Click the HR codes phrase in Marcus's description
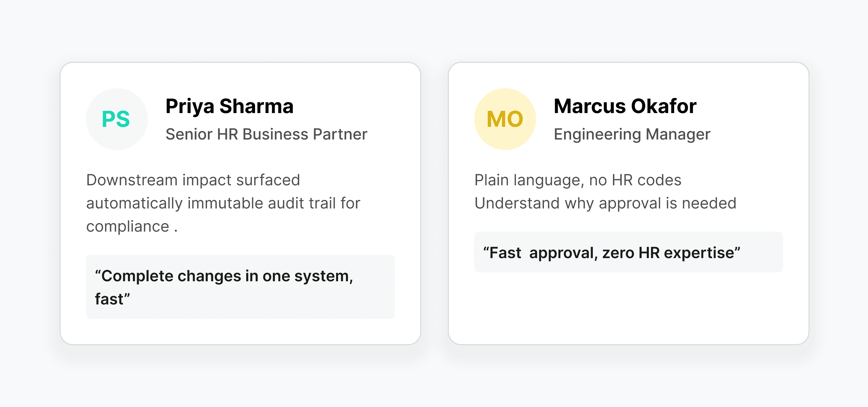The height and width of the screenshot is (407, 868). tap(646, 180)
